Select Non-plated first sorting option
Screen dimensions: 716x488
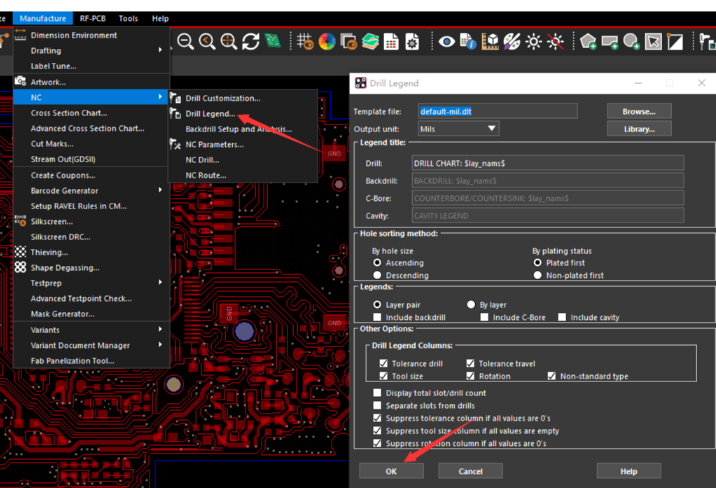(537, 275)
